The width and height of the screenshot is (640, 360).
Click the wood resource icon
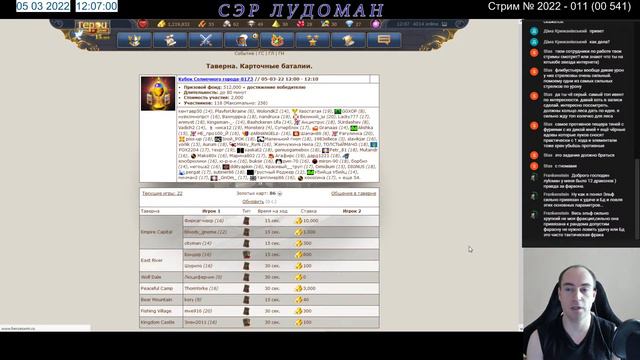click(202, 24)
